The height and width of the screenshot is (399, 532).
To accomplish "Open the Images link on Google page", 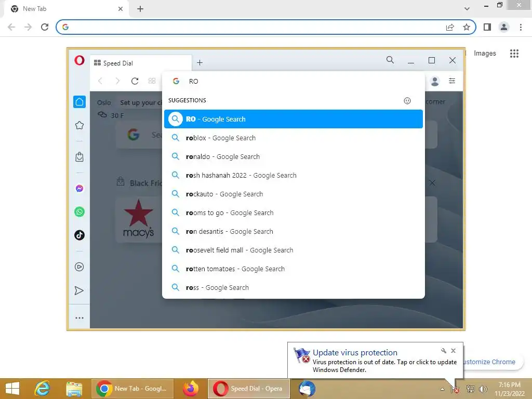I will pos(485,54).
